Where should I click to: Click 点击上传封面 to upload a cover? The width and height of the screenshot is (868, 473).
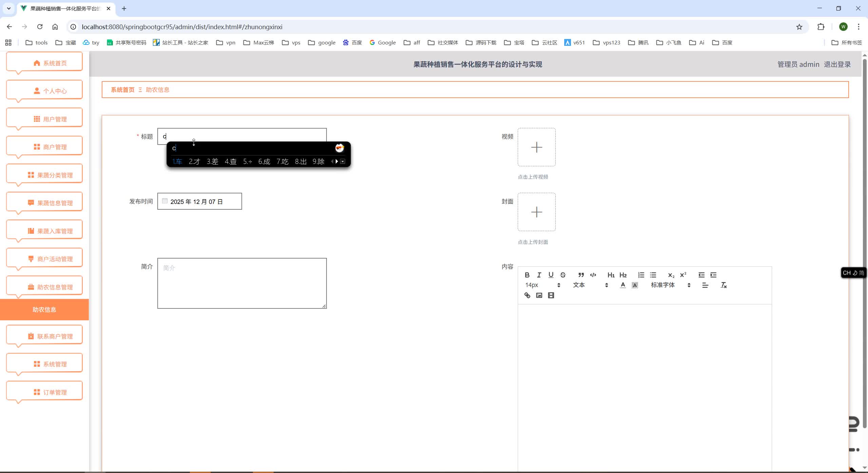[x=533, y=242]
